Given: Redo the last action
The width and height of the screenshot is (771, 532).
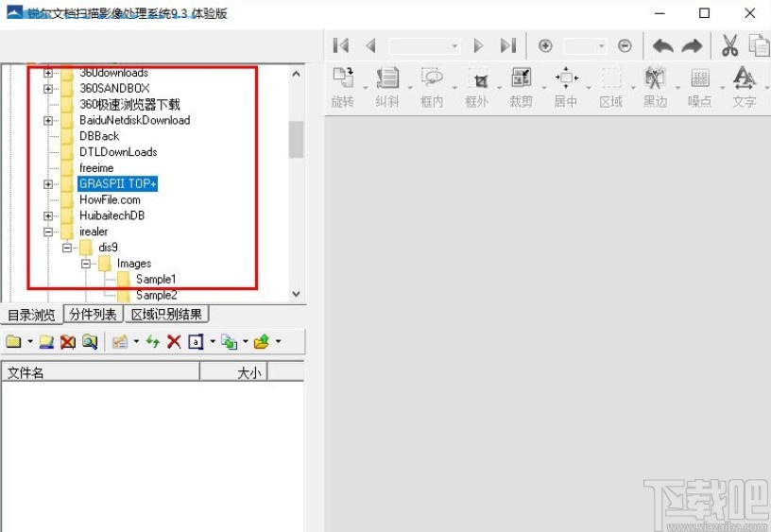Looking at the screenshot, I should [693, 46].
